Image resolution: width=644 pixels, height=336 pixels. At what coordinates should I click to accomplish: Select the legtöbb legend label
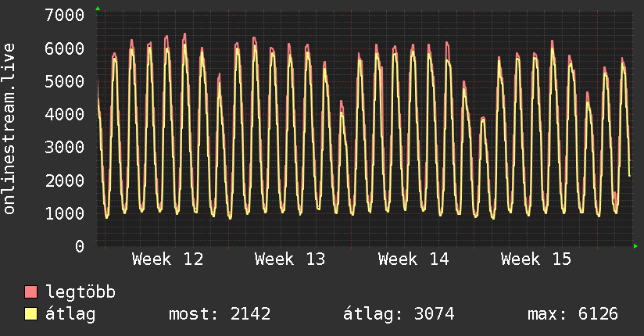(81, 292)
